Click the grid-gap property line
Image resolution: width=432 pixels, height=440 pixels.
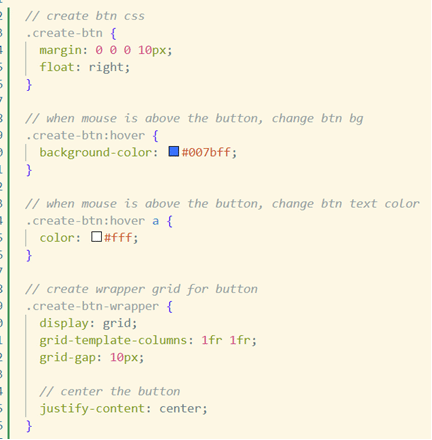tap(92, 358)
